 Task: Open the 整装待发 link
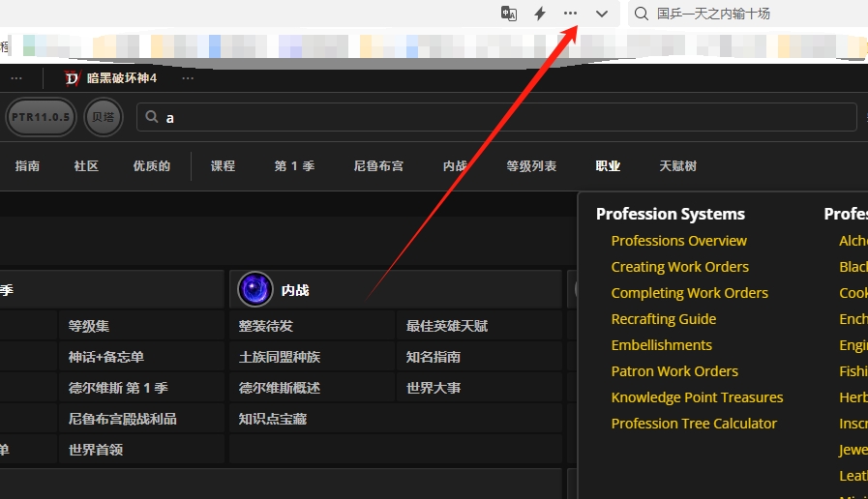click(266, 326)
